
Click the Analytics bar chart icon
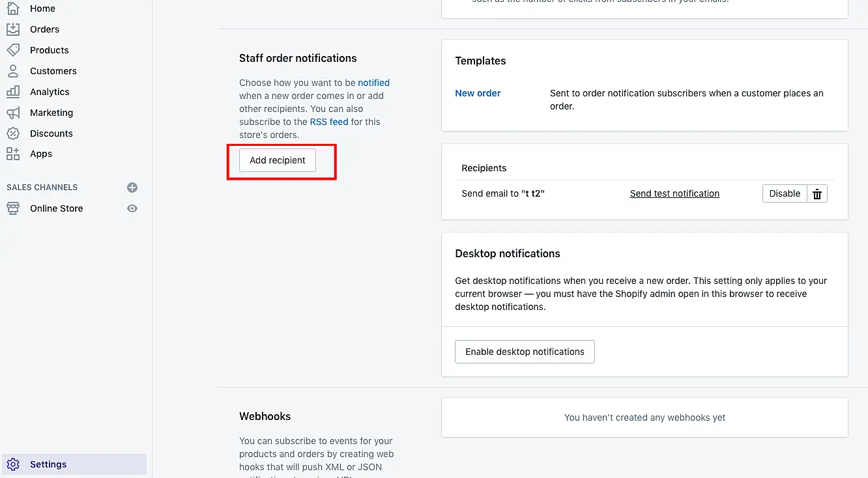coord(13,92)
